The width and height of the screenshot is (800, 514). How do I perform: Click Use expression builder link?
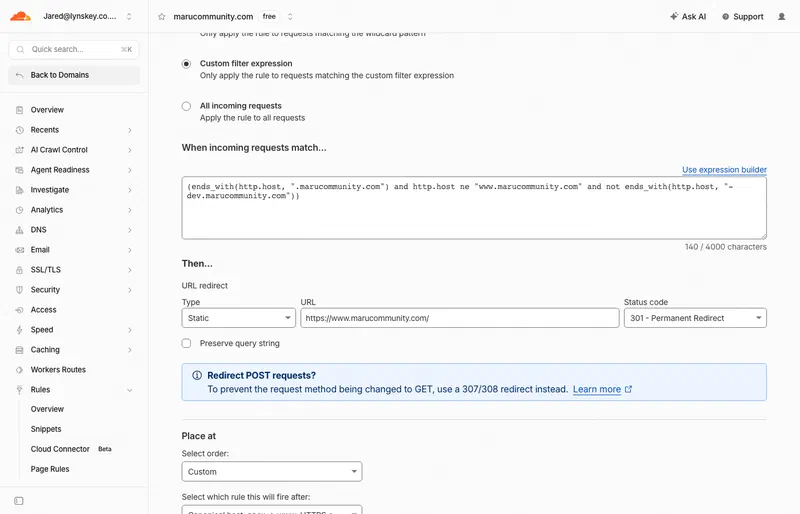[x=724, y=169]
